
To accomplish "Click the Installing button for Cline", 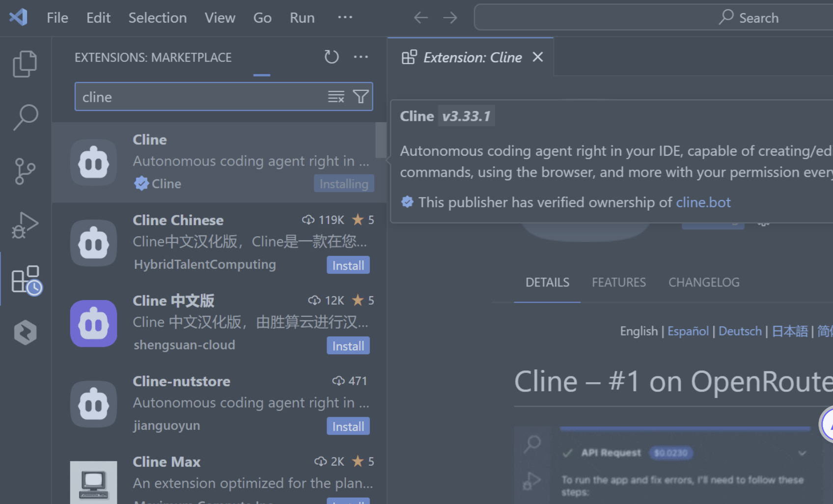I will click(344, 184).
